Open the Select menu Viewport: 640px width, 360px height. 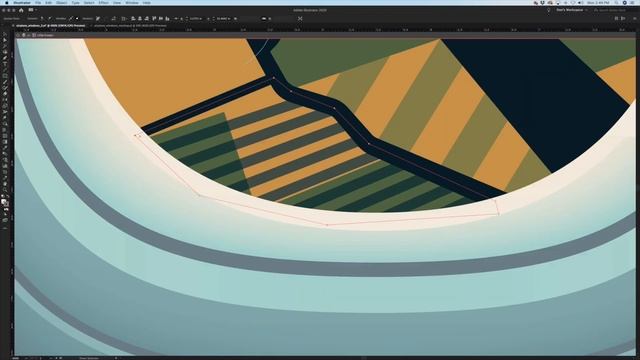tap(89, 2)
